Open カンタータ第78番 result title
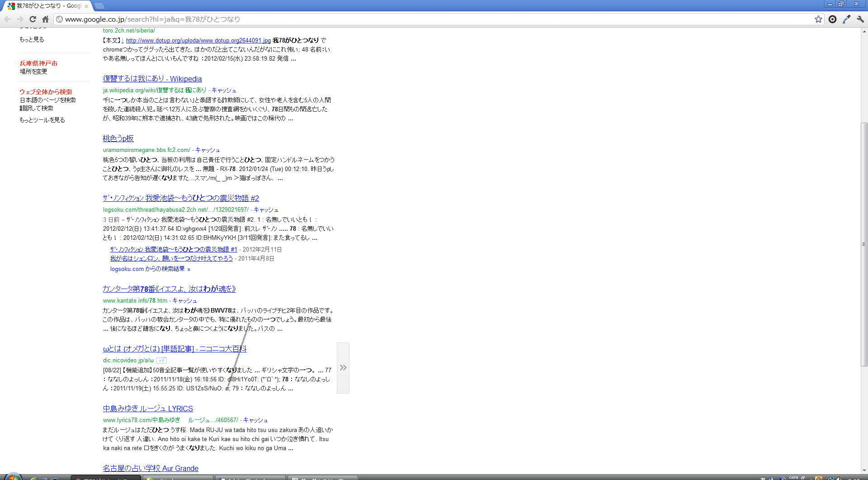This screenshot has width=868, height=480. tap(170, 289)
